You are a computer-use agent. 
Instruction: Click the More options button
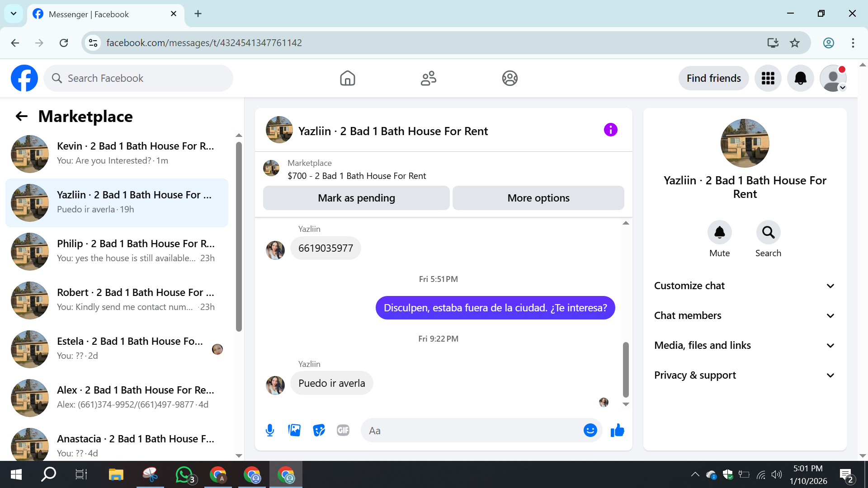(538, 198)
